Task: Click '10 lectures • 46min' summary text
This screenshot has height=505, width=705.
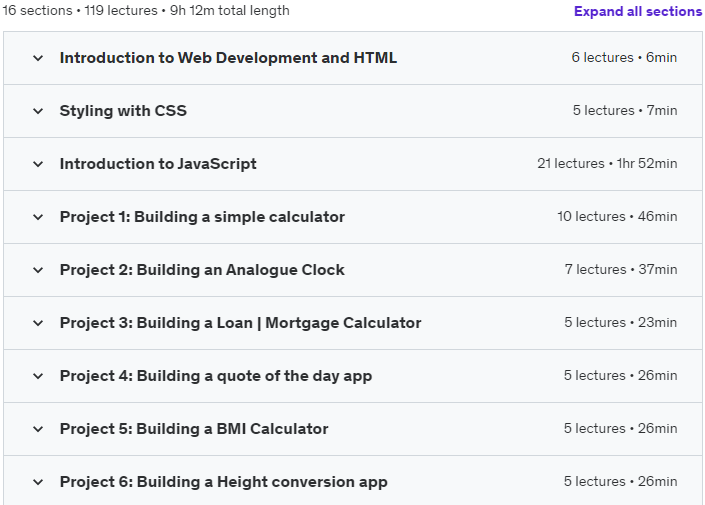Action: pyautogui.click(x=617, y=217)
